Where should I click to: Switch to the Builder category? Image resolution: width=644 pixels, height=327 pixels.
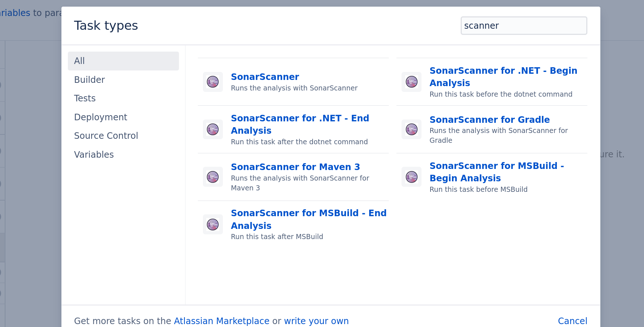[89, 80]
